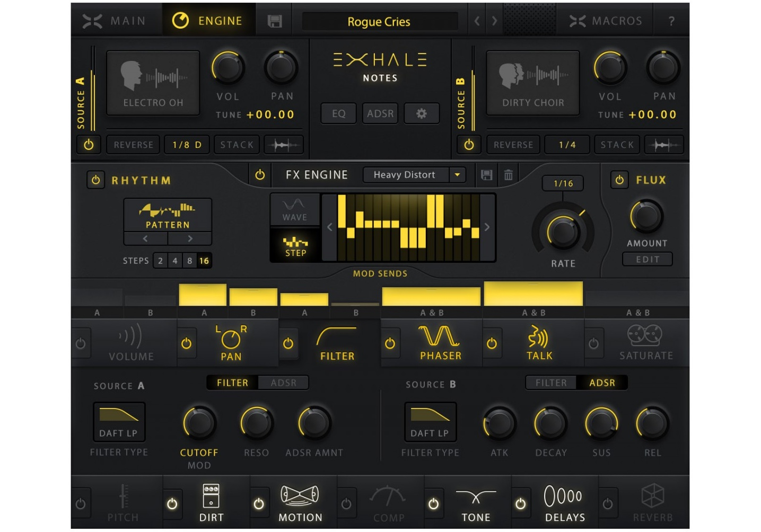
Task: Expand the Heavy Distort preset dropdown
Action: [x=457, y=175]
